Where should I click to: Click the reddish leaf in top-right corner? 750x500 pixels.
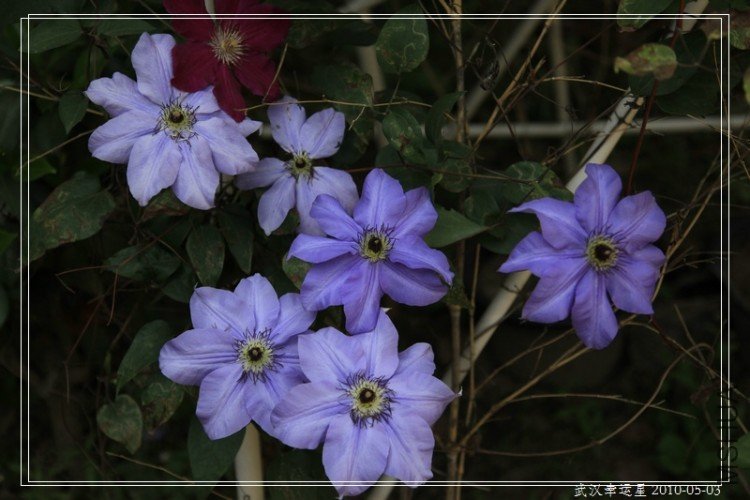click(x=648, y=62)
